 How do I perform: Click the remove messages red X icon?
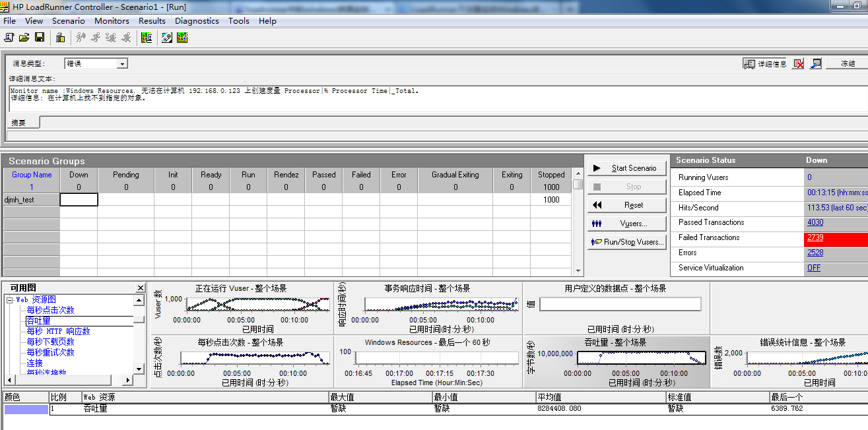click(799, 64)
